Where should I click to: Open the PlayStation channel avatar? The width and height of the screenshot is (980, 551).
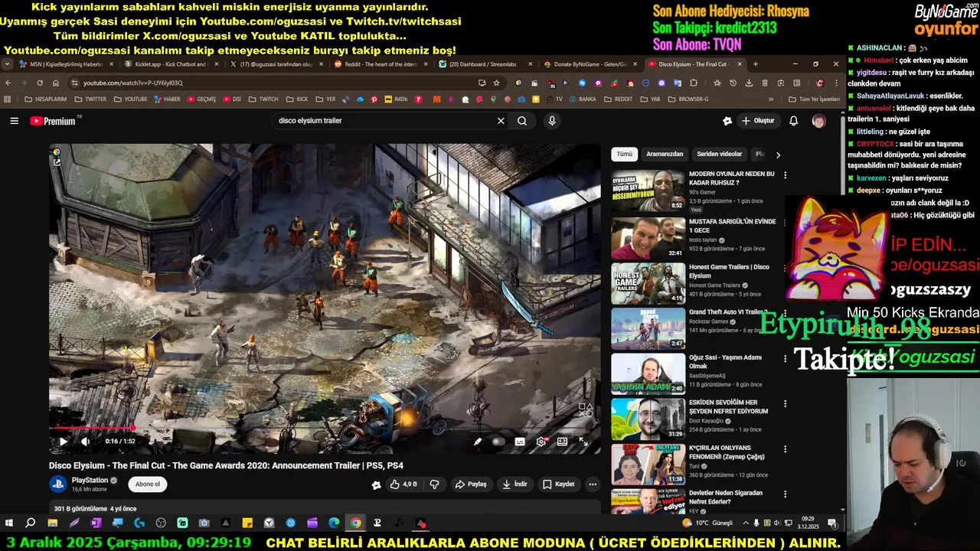pyautogui.click(x=58, y=484)
